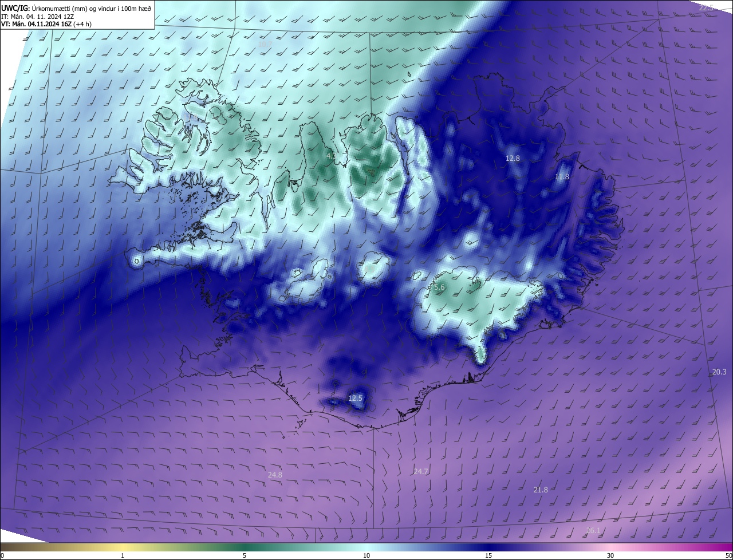Viewport: 733px width, 560px height.
Task: Click the 12.8 value label on the map
Action: pos(513,158)
